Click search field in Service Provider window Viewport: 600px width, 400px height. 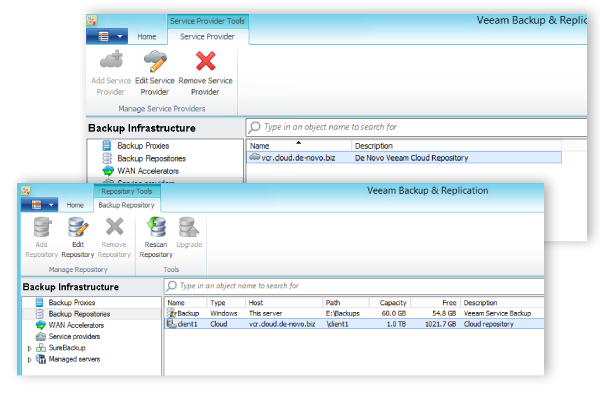click(x=416, y=127)
